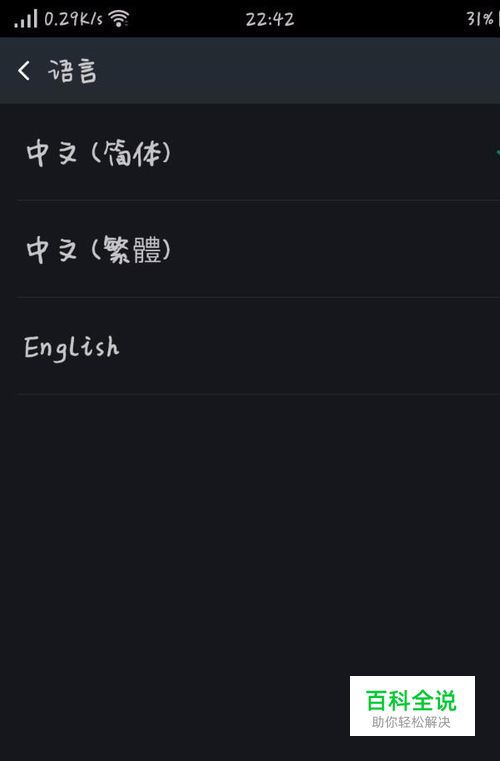Tap the (繁體) parenthesized text
This screenshot has width=500, height=761.
(x=131, y=250)
